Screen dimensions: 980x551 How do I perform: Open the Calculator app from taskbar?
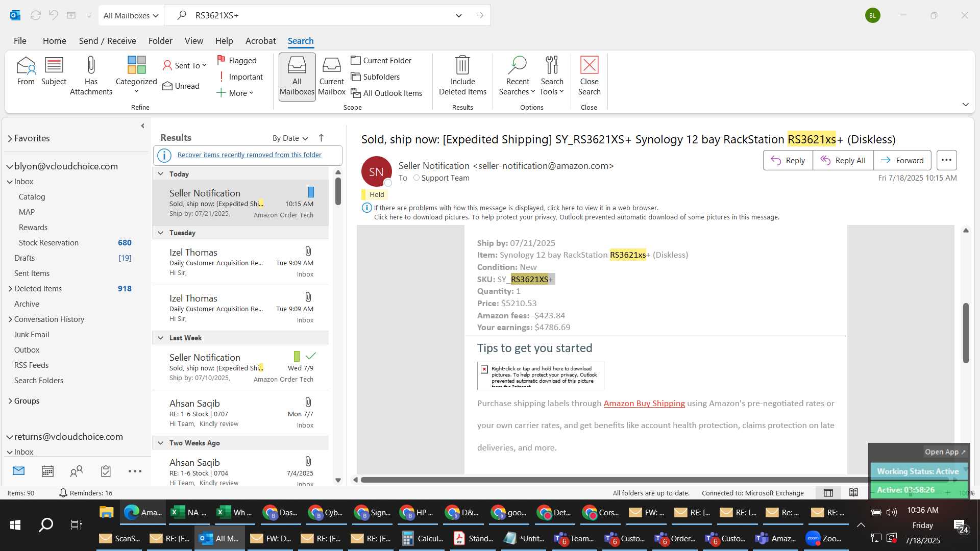pos(423,538)
